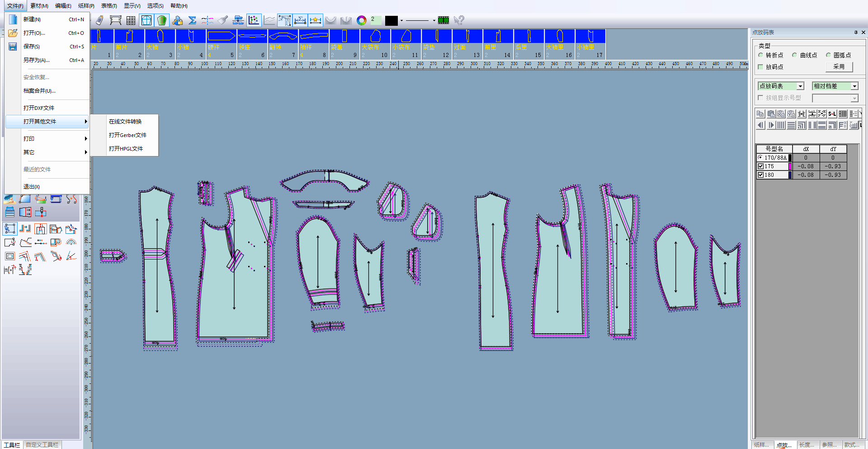
Task: Select the 转折点 radio button
Action: click(761, 55)
